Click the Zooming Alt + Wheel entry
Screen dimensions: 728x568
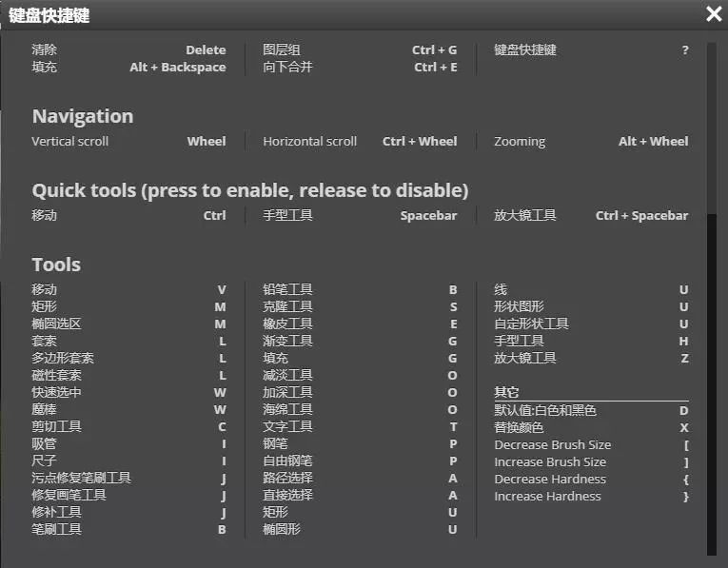click(x=591, y=141)
